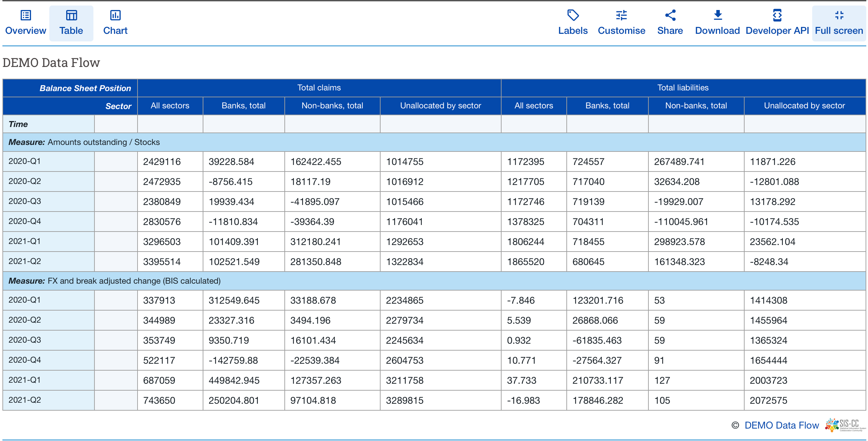
Task: Open the DEMO Data Flow footer link
Action: (781, 425)
